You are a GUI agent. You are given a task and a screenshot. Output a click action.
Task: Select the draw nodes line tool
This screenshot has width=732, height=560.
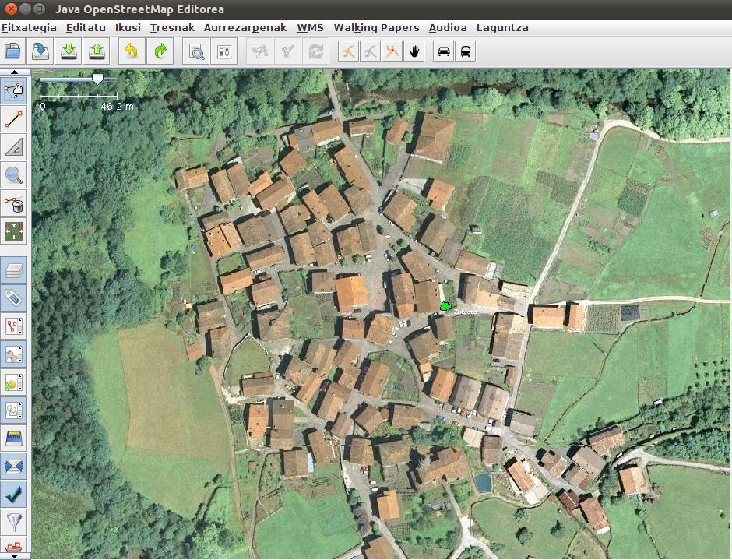14,119
